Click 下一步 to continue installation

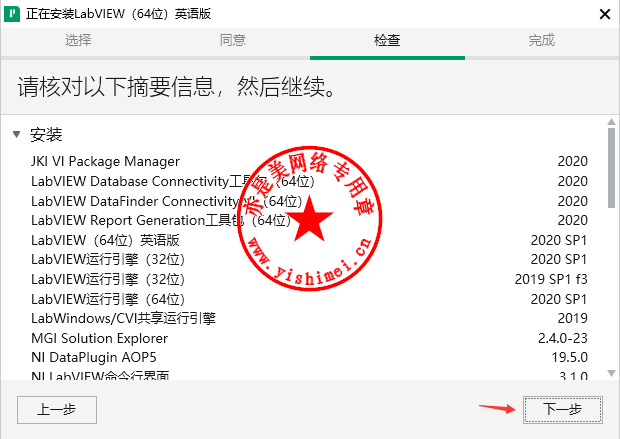click(x=561, y=409)
